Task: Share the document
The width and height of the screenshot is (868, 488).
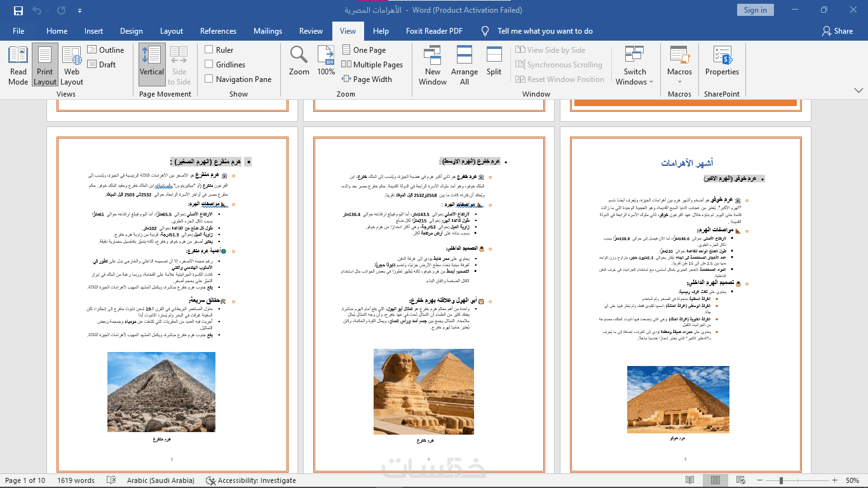Action: (x=837, y=30)
